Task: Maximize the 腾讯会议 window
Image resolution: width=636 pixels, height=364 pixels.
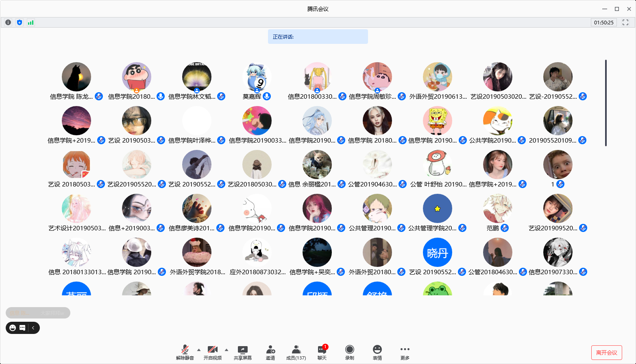Action: pos(617,9)
